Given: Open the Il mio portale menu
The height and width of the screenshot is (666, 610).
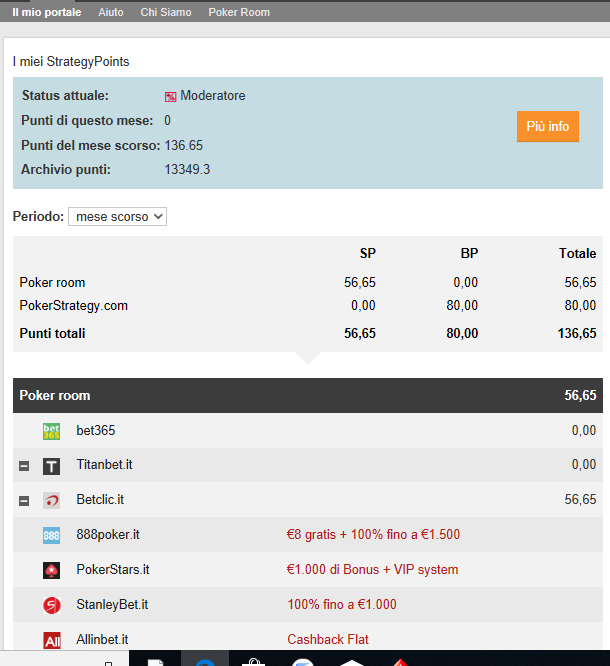Looking at the screenshot, I should pyautogui.click(x=47, y=12).
